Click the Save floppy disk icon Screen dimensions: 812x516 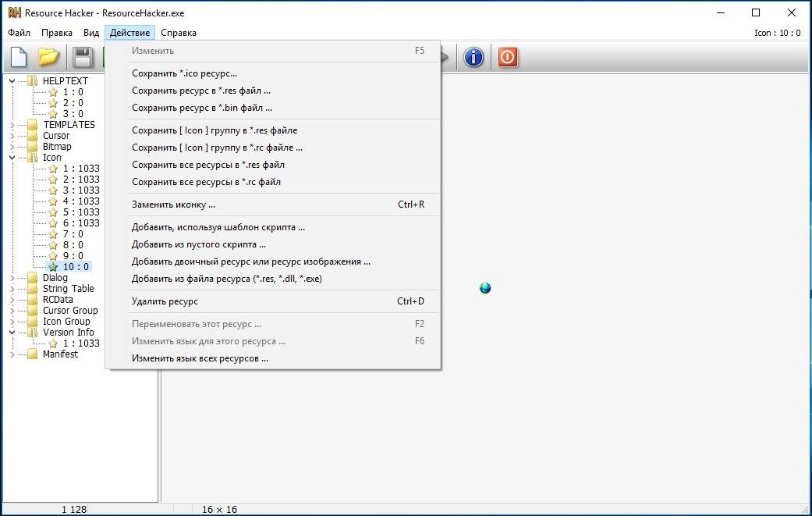click(83, 57)
